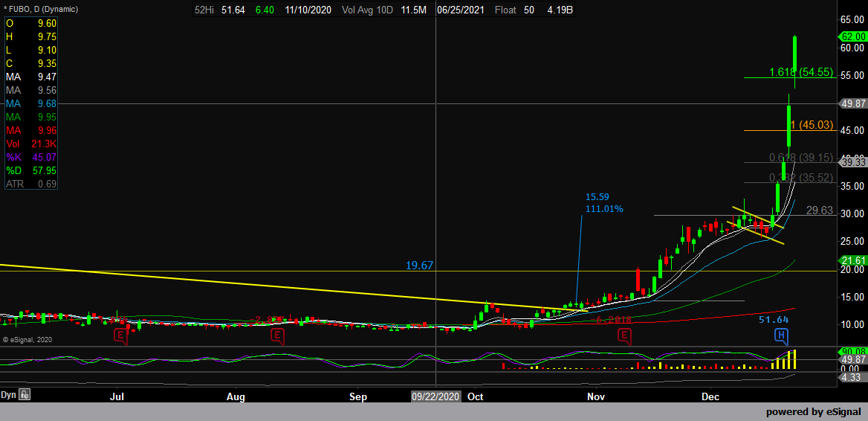Viewport: 868px width, 421px height.
Task: Click the green 21.61 price axis tag
Action: tap(853, 260)
